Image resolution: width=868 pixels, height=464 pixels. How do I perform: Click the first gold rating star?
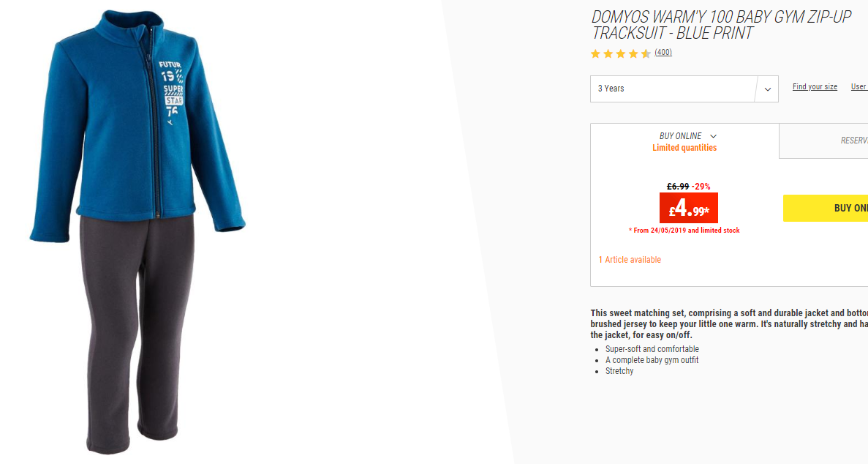tap(596, 53)
